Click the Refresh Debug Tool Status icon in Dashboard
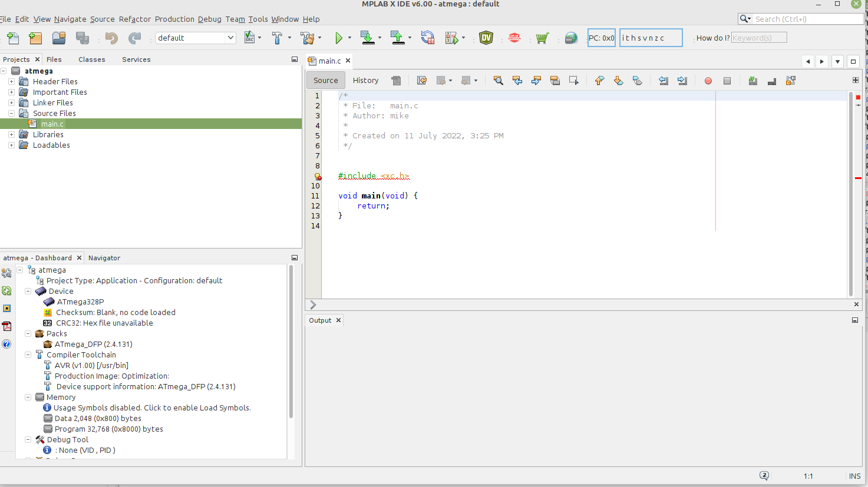 (x=6, y=291)
